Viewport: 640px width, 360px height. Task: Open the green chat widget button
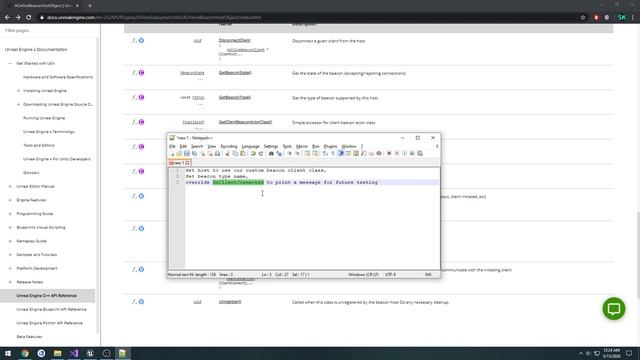coord(614,309)
